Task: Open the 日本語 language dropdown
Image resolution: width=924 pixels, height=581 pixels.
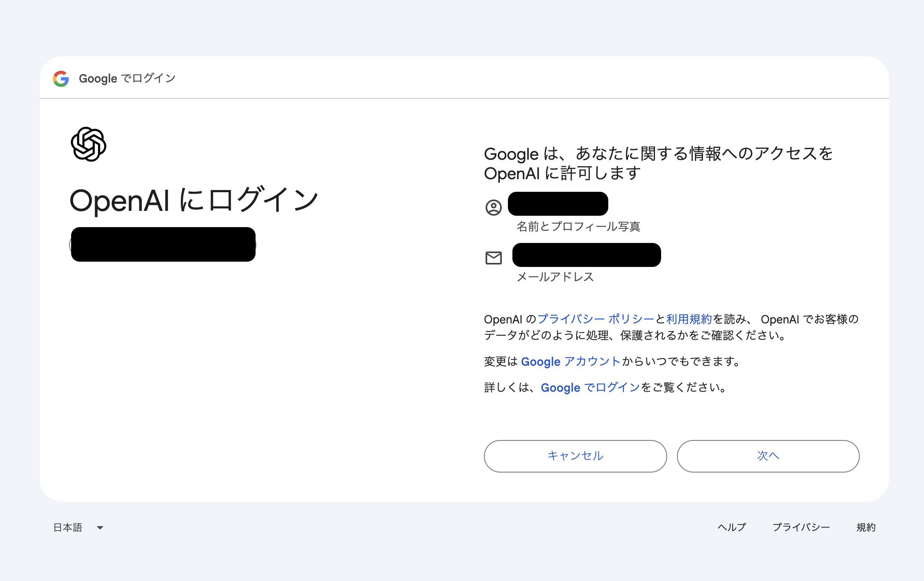Action: tap(68, 527)
